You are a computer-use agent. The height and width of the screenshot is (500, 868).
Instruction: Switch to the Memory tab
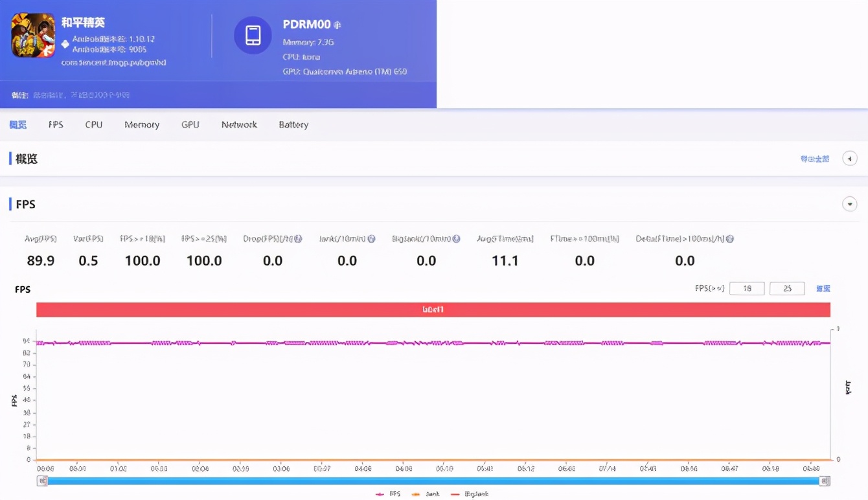coord(142,125)
